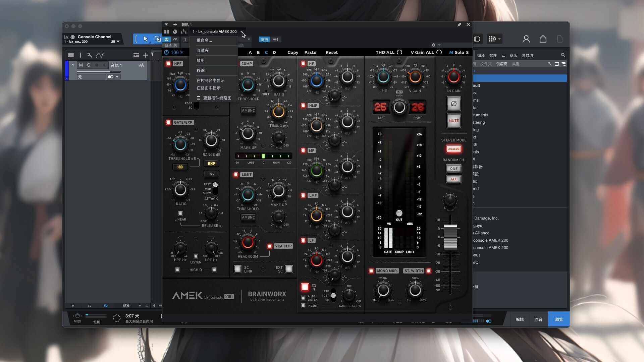Viewport: 644px width, 362px height.
Task: Click the MUTE button under IN GAIN
Action: click(x=453, y=121)
